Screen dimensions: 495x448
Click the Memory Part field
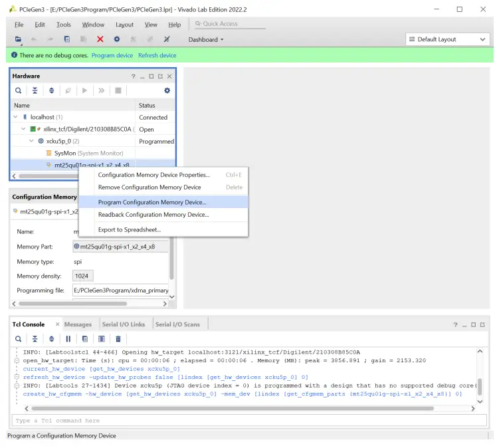pos(120,247)
